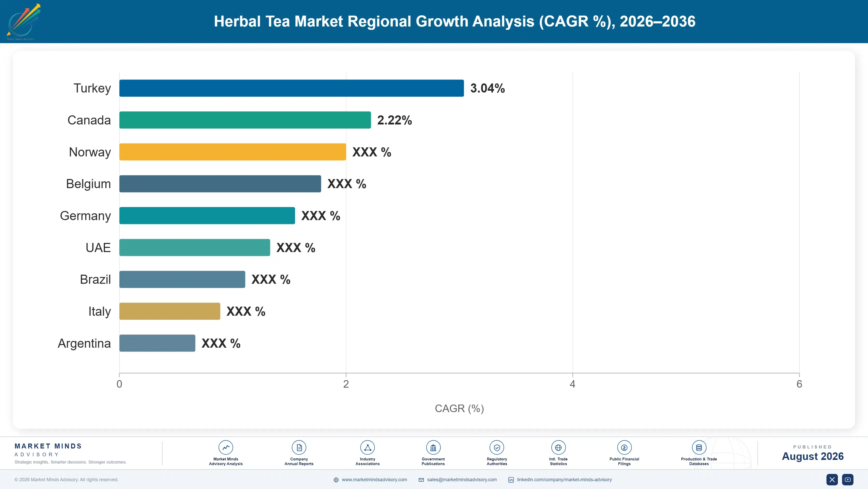Image resolution: width=868 pixels, height=489 pixels.
Task: Click the copyright notice text
Action: point(66,480)
